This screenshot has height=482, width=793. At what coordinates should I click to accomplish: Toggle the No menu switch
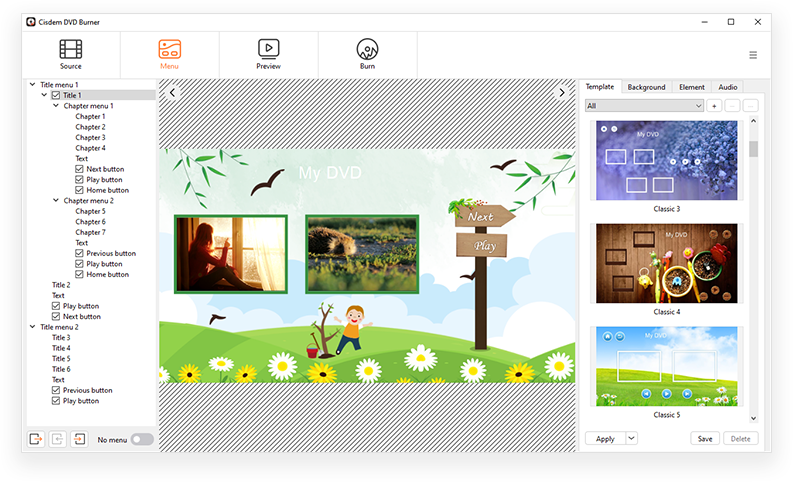(142, 439)
